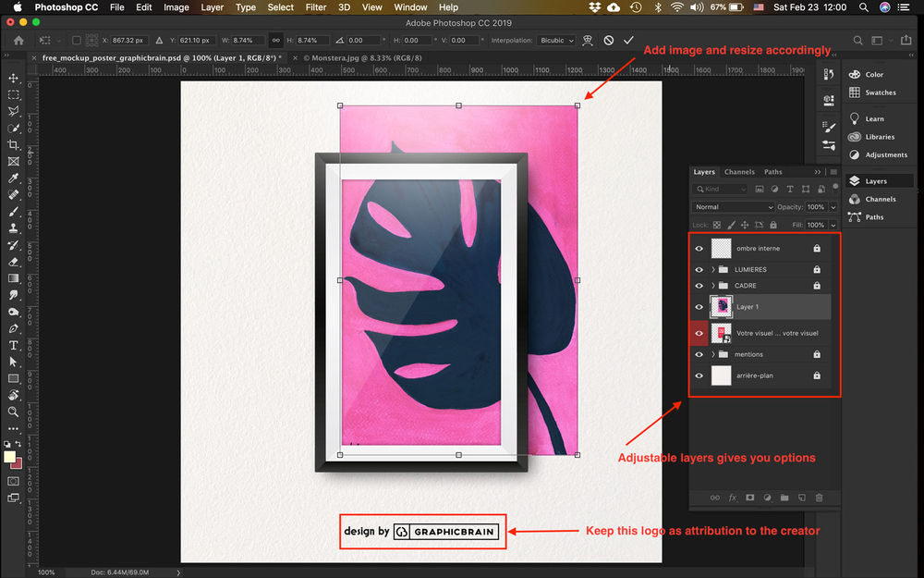This screenshot has width=924, height=578.
Task: Click the Add Layer Style fx icon
Action: pos(732,498)
